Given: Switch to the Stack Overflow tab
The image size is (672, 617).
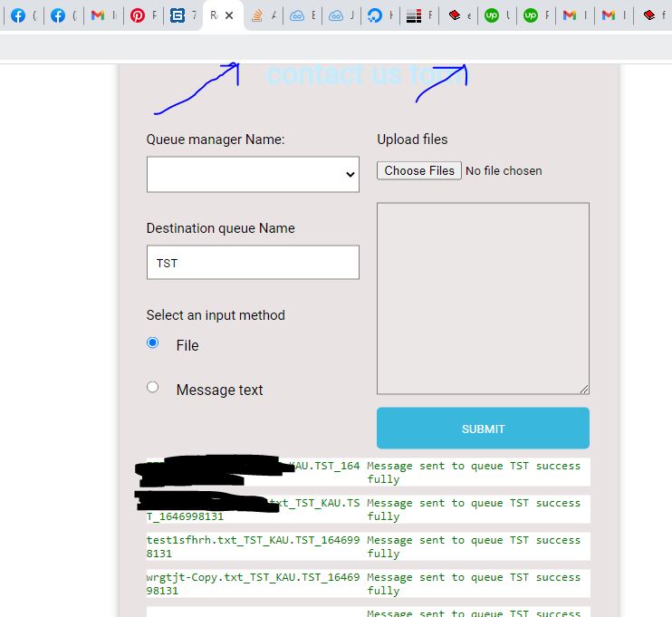Looking at the screenshot, I should tap(264, 16).
